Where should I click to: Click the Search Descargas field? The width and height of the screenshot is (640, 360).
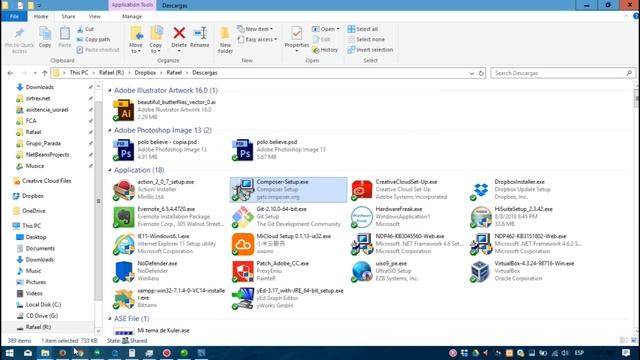coord(563,73)
